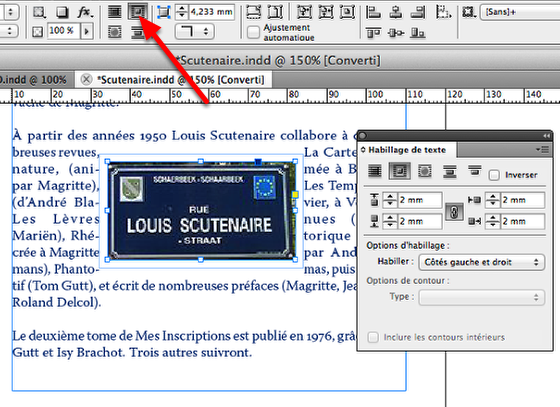Select bounding box wrap in Habillage de texte panel
560x407 pixels.
pyautogui.click(x=399, y=171)
